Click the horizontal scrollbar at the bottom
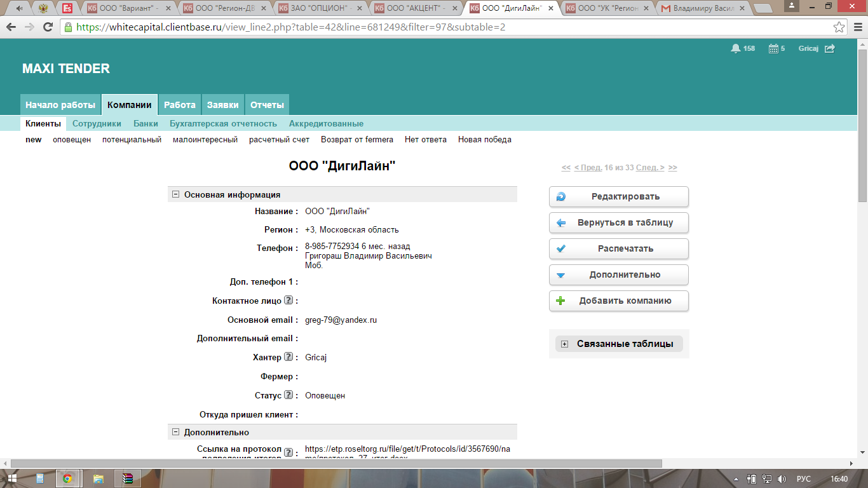This screenshot has width=868, height=488. [336, 463]
